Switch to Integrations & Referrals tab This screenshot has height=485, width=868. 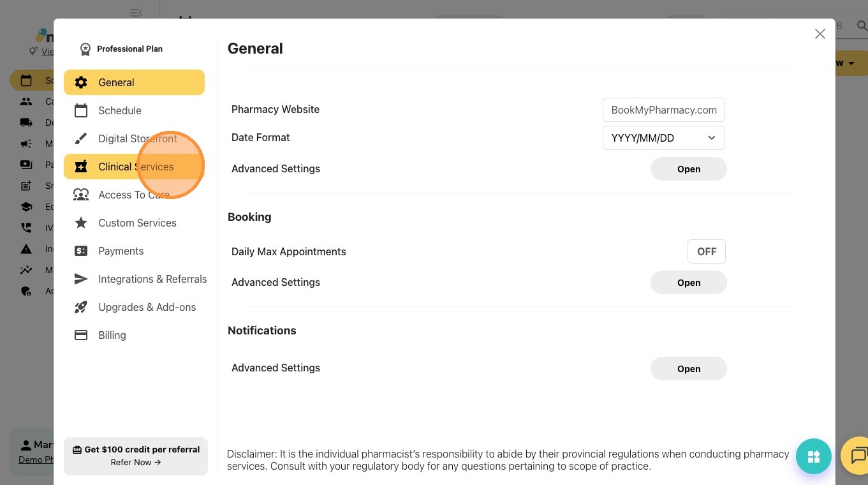coord(152,279)
